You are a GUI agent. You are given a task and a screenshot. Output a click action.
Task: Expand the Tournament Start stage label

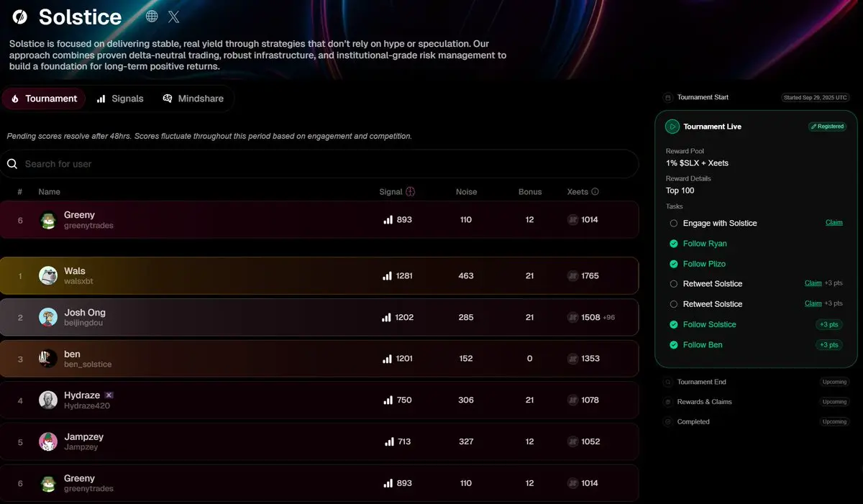point(703,97)
